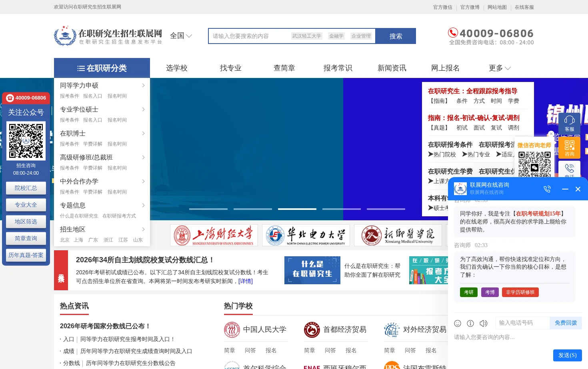
Task: Select the first carousel indicator bar
Action: click(208, 209)
